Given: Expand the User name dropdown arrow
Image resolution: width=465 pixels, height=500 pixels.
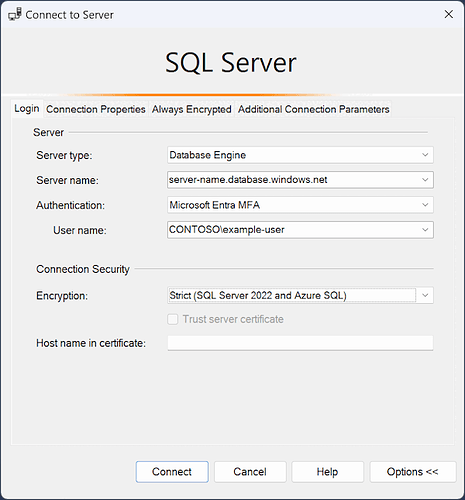Looking at the screenshot, I should [425, 230].
